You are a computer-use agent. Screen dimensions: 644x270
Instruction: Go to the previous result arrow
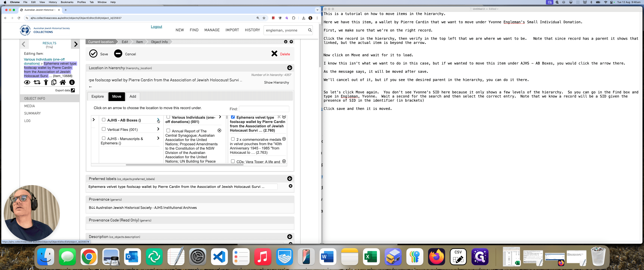[24, 44]
